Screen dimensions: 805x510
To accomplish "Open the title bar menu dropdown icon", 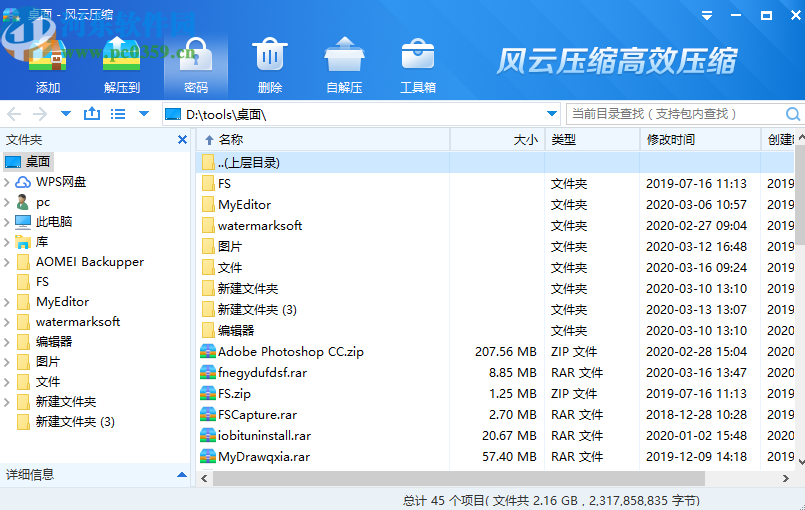I will click(707, 15).
